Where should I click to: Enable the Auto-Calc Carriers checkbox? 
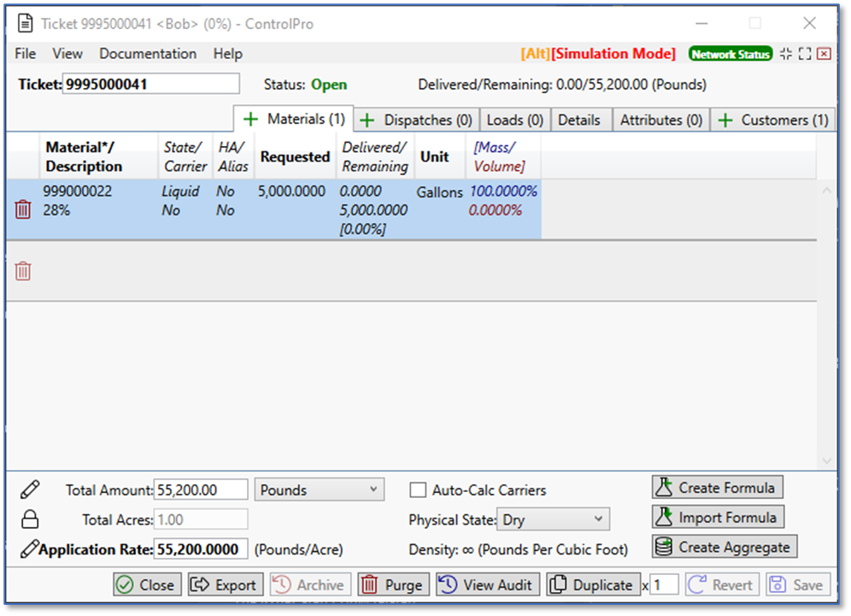[418, 490]
